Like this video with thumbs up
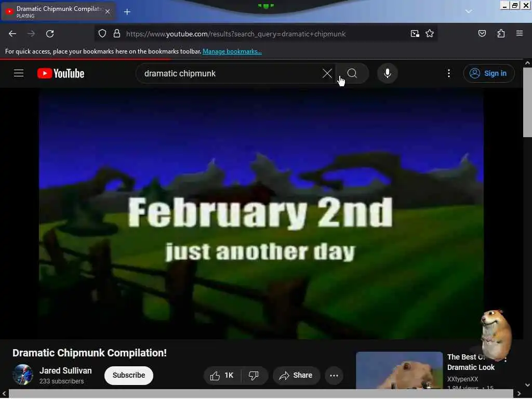 tap(222, 375)
